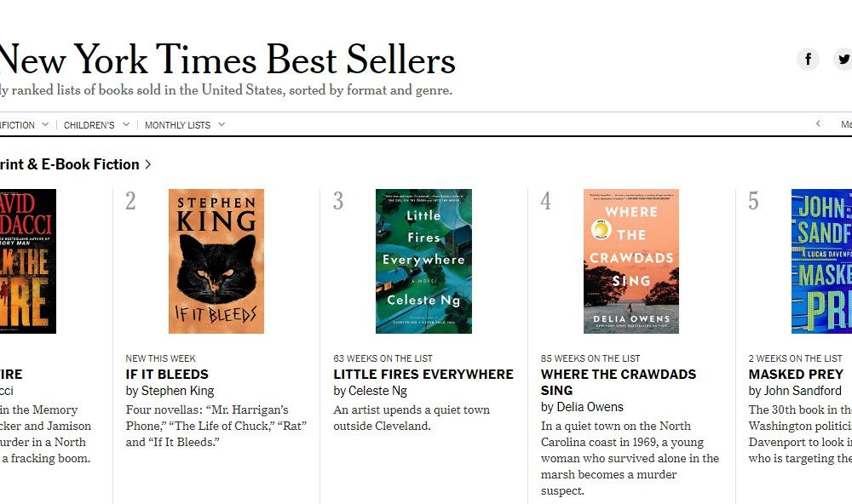This screenshot has height=504, width=852.
Task: Open the David Baldacci book cover
Action: click(x=28, y=261)
